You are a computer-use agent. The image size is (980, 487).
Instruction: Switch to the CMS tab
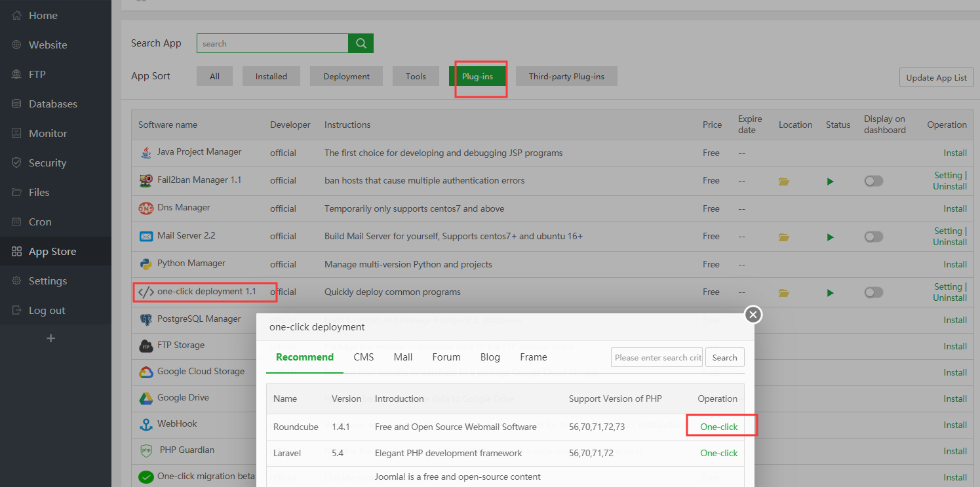tap(364, 357)
